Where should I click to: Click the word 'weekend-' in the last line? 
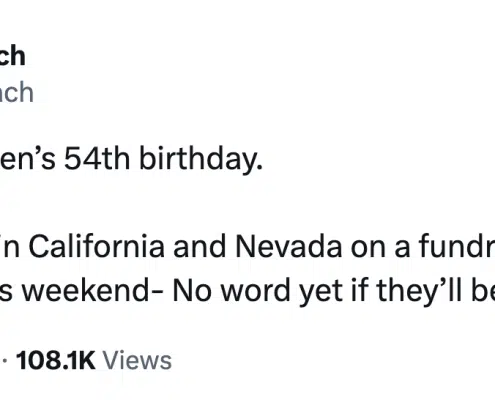pyautogui.click(x=92, y=291)
